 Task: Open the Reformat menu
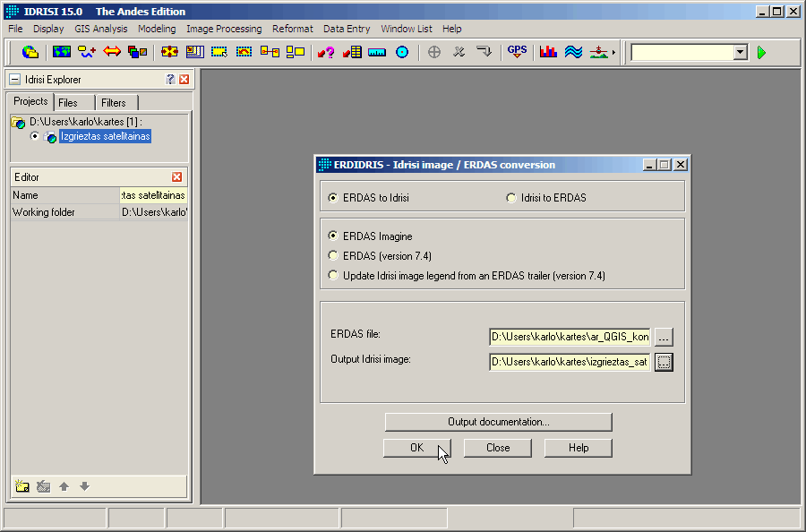pyautogui.click(x=293, y=29)
